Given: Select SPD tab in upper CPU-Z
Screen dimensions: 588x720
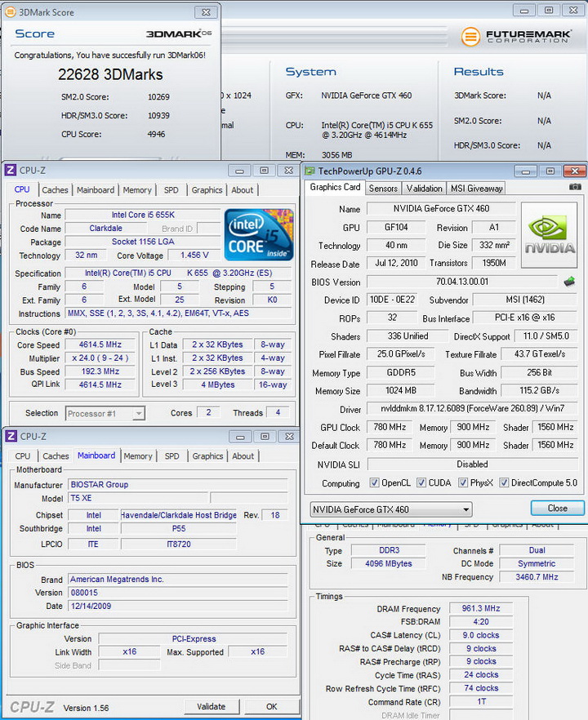Looking at the screenshot, I should (171, 190).
